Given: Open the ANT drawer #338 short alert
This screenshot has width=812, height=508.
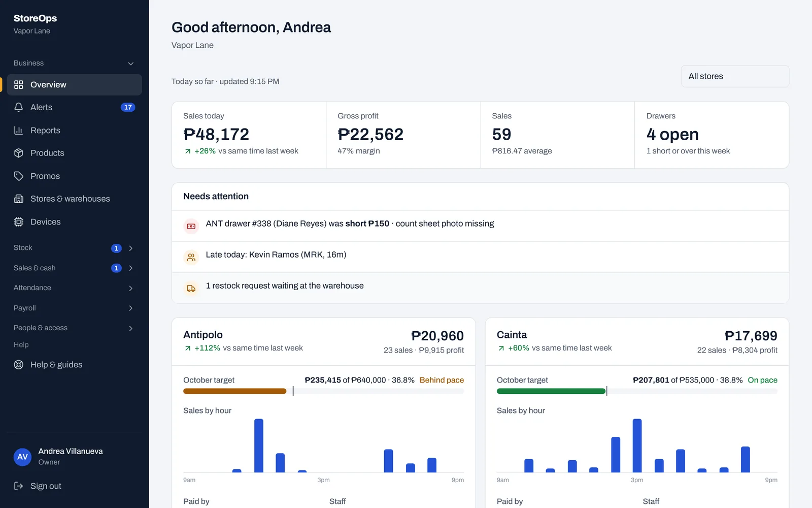Looking at the screenshot, I should (480, 226).
